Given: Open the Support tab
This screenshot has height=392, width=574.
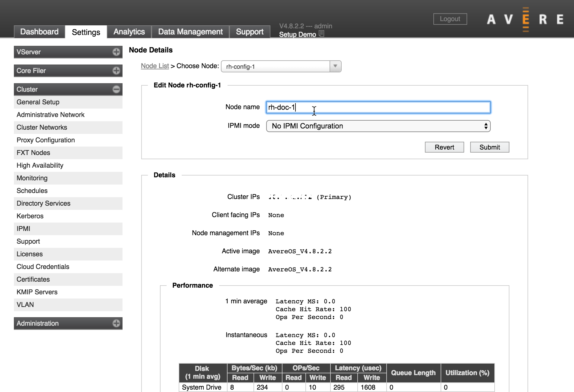Looking at the screenshot, I should point(250,32).
